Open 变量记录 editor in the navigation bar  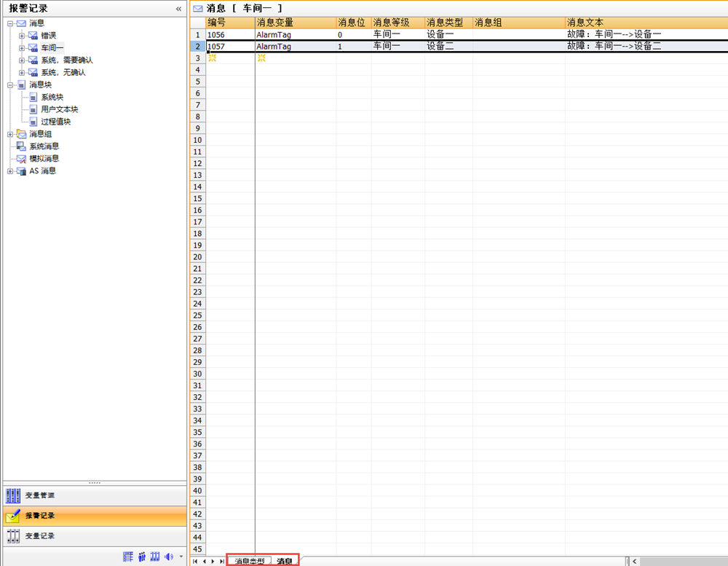coord(41,536)
